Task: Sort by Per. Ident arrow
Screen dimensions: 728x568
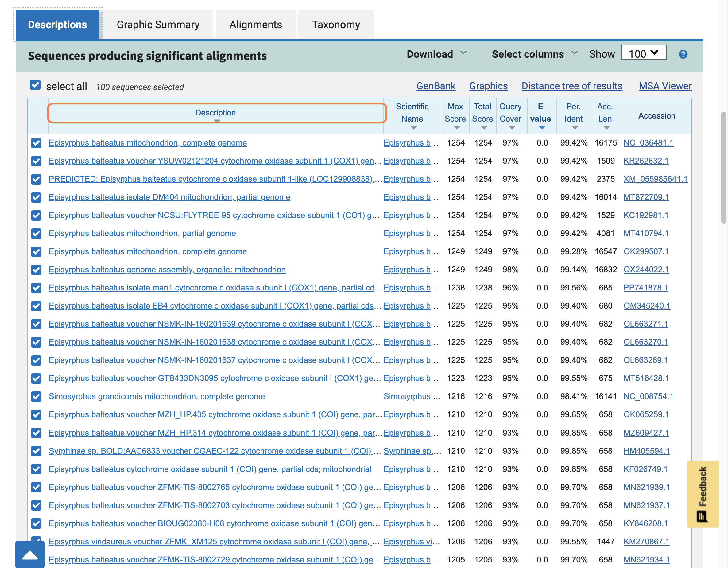Action: (575, 127)
